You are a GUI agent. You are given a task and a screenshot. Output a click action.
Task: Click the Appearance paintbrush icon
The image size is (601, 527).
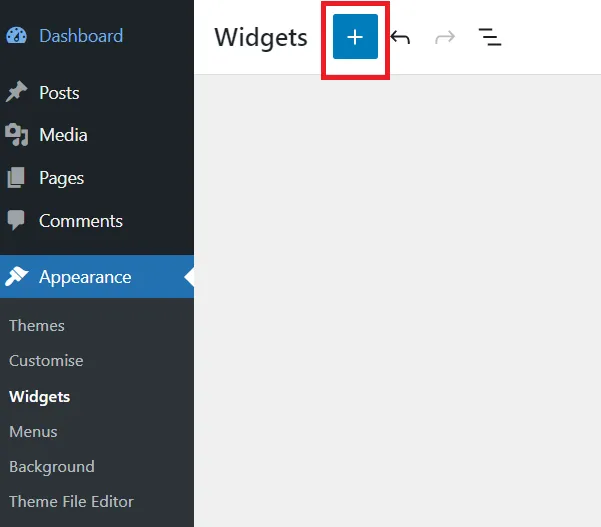[16, 276]
